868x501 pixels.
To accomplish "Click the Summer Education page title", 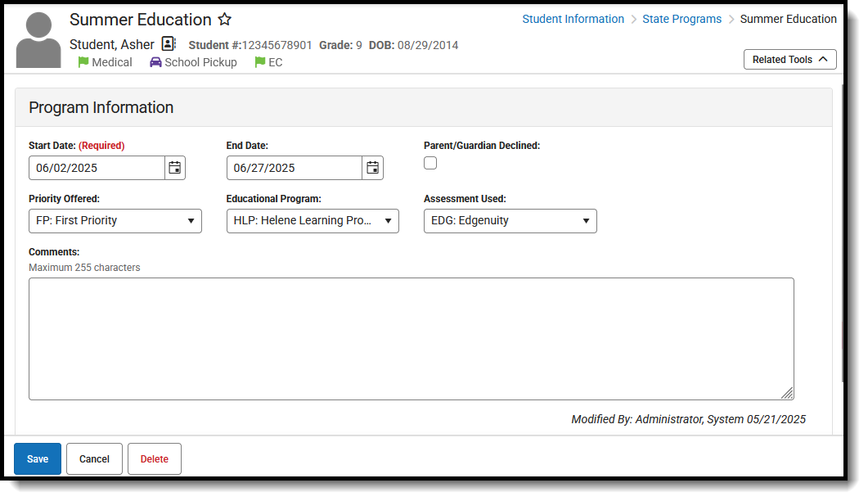I will [141, 20].
